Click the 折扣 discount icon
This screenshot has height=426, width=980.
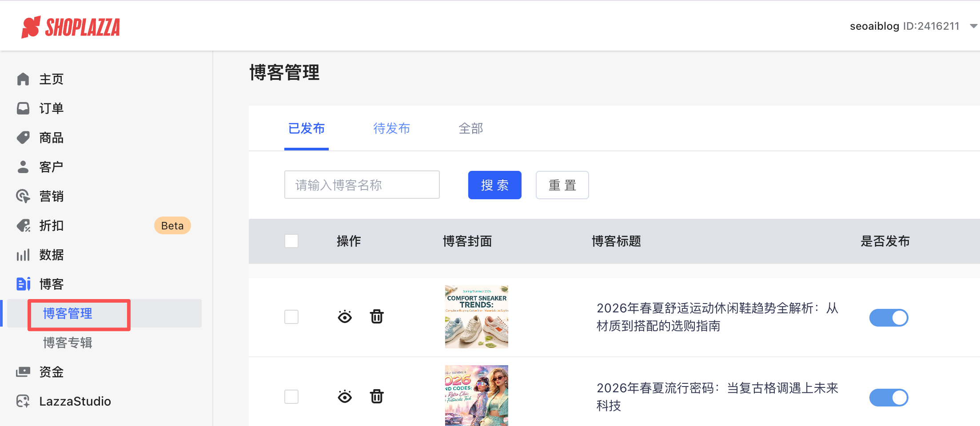point(23,225)
